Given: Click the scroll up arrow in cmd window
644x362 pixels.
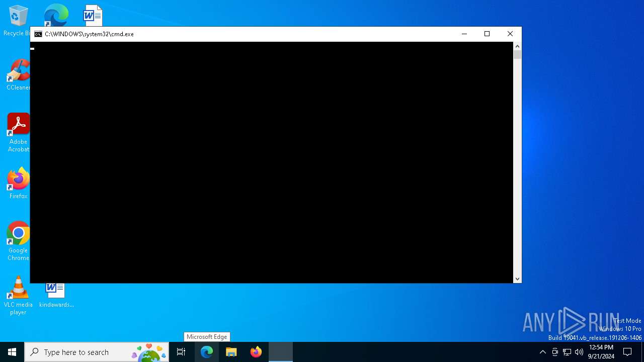Looking at the screenshot, I should tap(517, 46).
